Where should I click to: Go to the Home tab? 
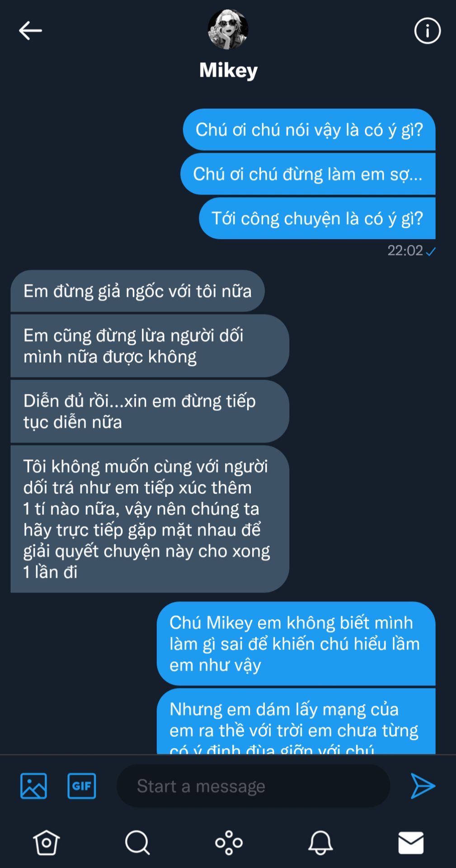tap(46, 843)
